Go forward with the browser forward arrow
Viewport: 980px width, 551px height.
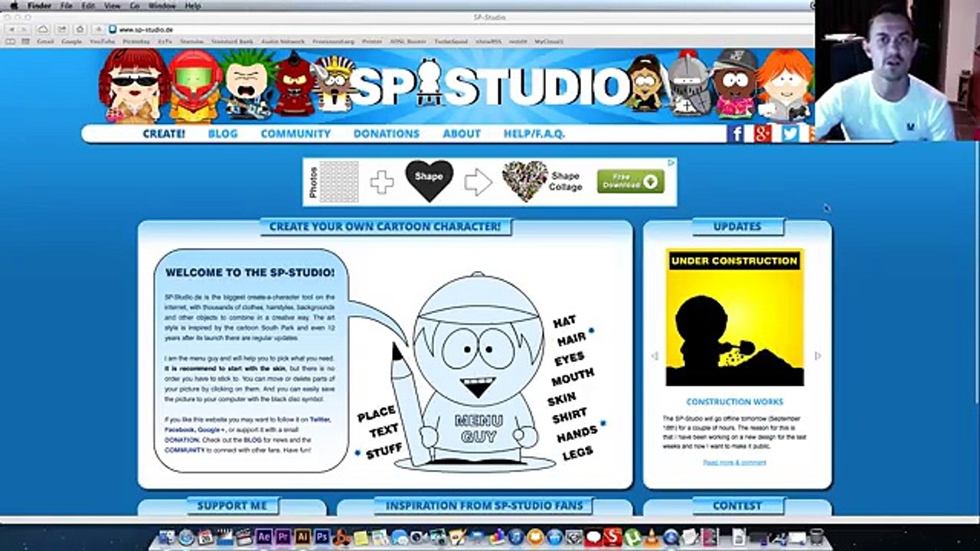(x=24, y=29)
